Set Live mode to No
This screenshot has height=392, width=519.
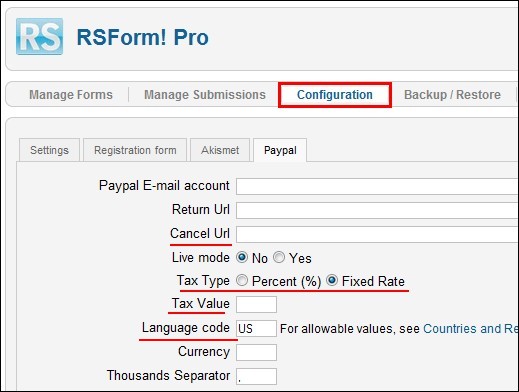pos(242,257)
